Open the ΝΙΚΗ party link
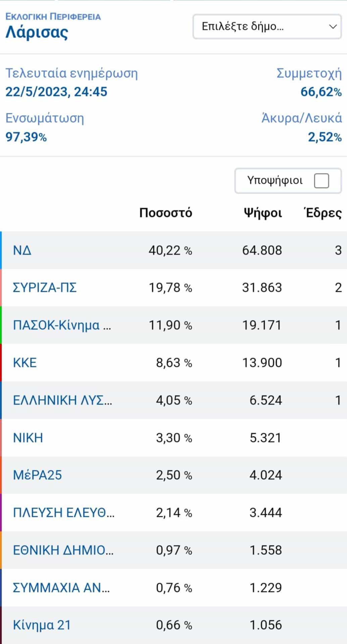347x644 pixels. pos(28,438)
